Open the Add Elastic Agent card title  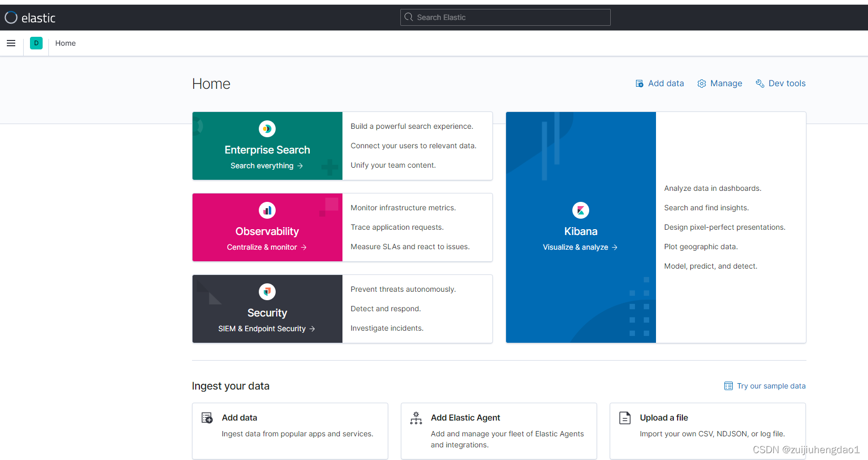click(466, 417)
